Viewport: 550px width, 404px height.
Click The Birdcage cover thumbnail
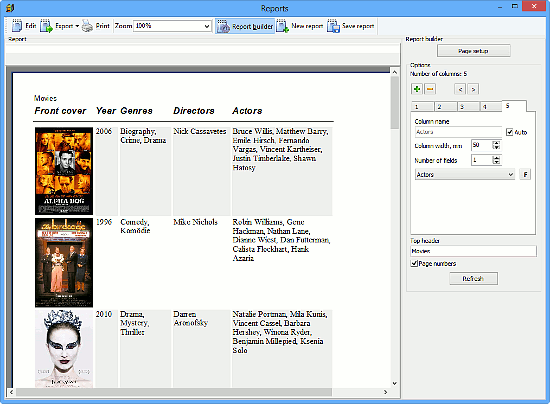point(64,262)
